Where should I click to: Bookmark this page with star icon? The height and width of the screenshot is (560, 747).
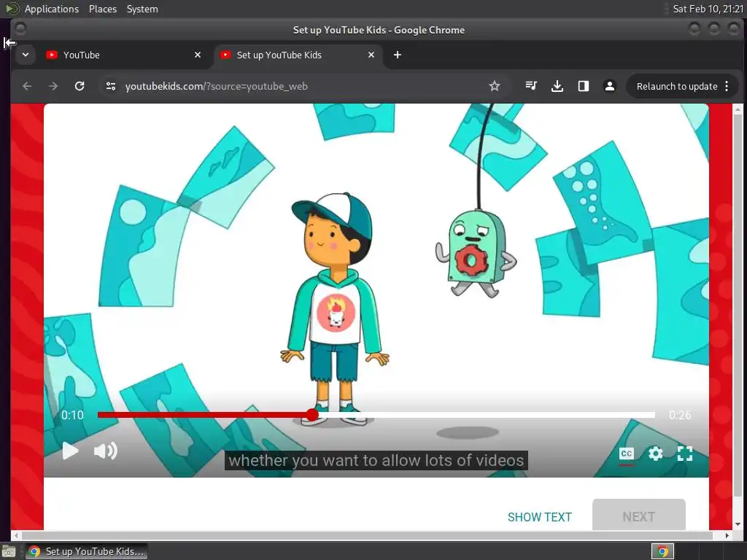point(495,86)
